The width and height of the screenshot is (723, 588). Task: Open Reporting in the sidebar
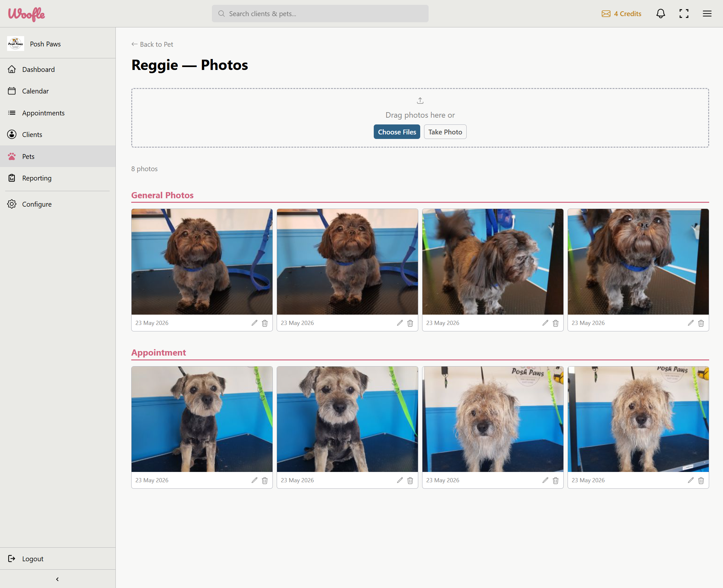(x=58, y=178)
